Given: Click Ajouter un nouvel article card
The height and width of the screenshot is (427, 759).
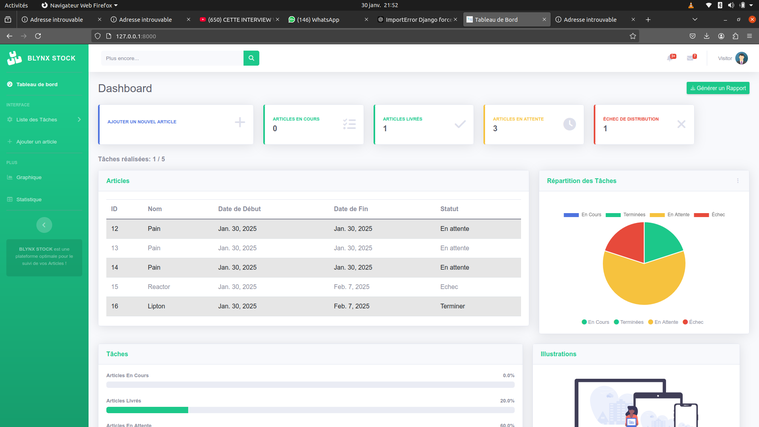Looking at the screenshot, I should pyautogui.click(x=176, y=124).
